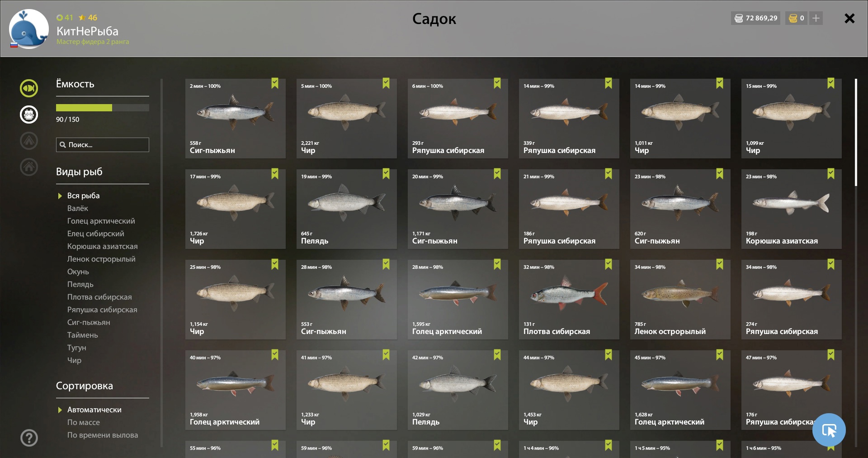Open the Ленок острорылый fish card

(x=680, y=300)
